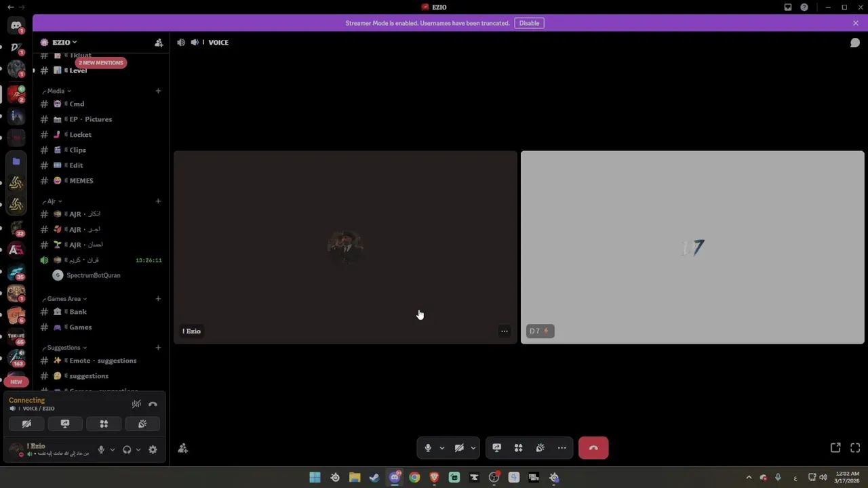Enter full screen call view
868x488 pixels.
tap(855, 448)
